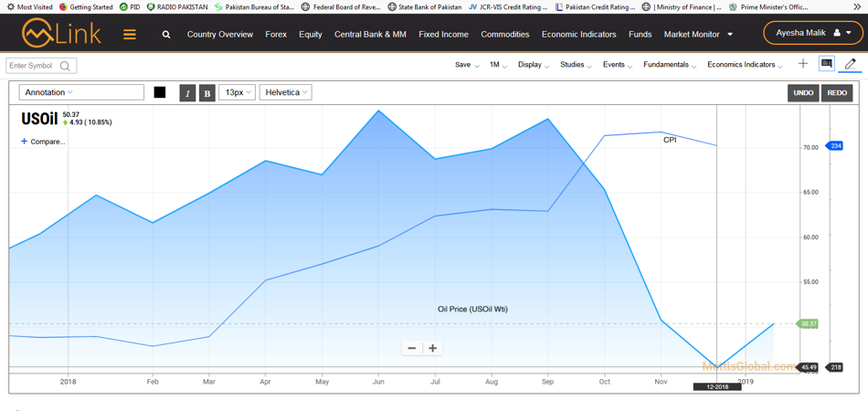Open Federal Board of Revenue bookmark
The height and width of the screenshot is (411, 868).
coord(341,7)
